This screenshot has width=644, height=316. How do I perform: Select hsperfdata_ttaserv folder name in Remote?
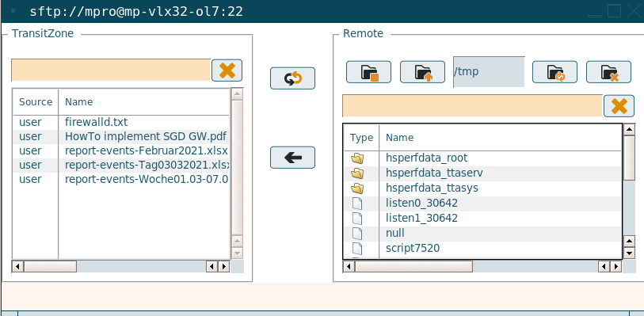(x=435, y=173)
